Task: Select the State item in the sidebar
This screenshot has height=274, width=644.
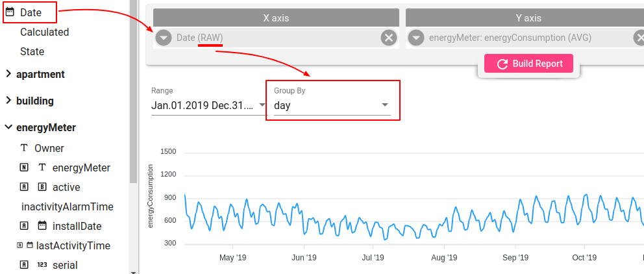Action: pyautogui.click(x=32, y=52)
